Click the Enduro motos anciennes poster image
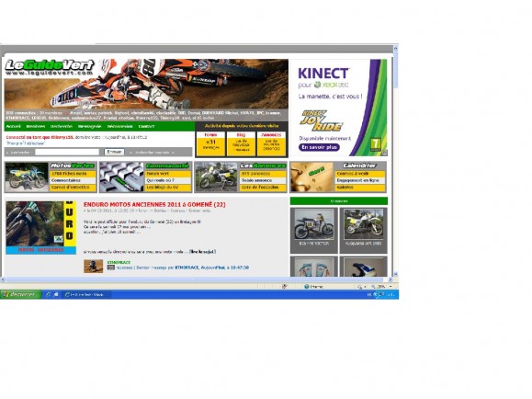This screenshot has width=532, height=399. point(41,227)
